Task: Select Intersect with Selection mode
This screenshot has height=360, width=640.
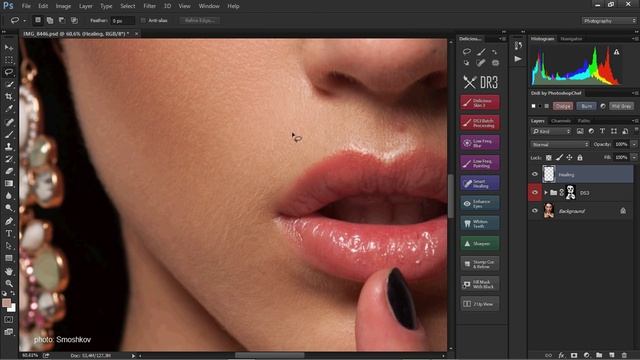Action: tap(74, 20)
